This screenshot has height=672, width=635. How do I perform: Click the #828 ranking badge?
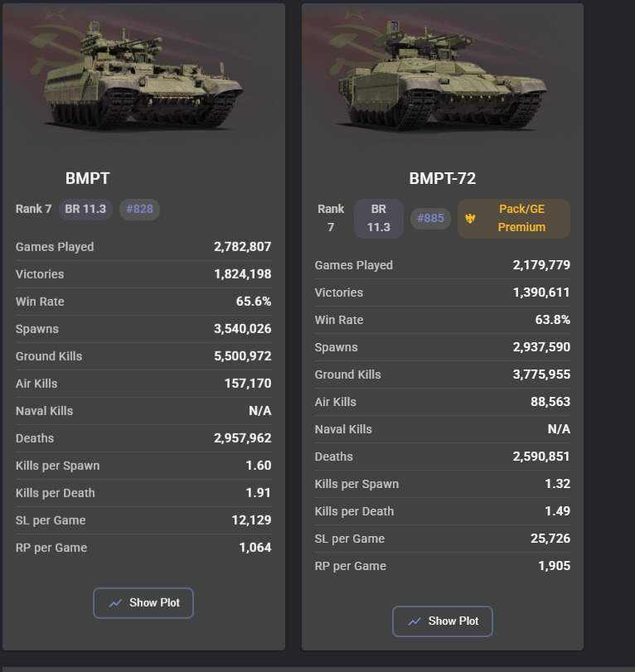139,209
